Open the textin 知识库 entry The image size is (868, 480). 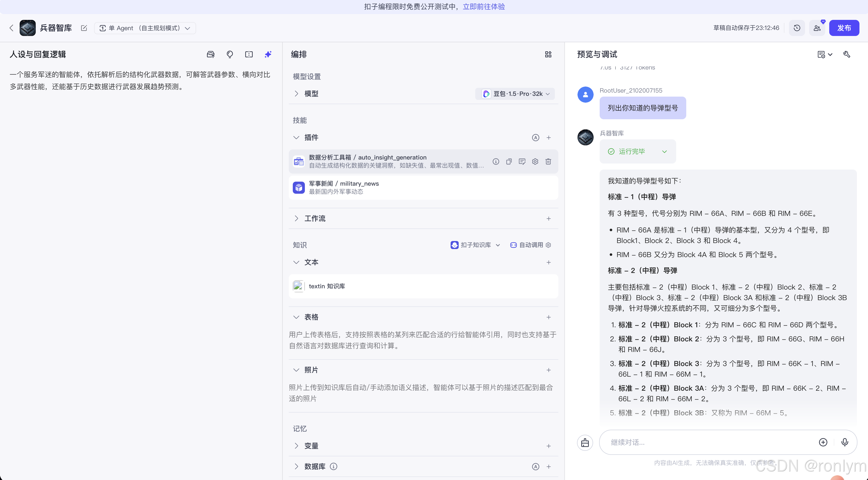pyautogui.click(x=423, y=286)
